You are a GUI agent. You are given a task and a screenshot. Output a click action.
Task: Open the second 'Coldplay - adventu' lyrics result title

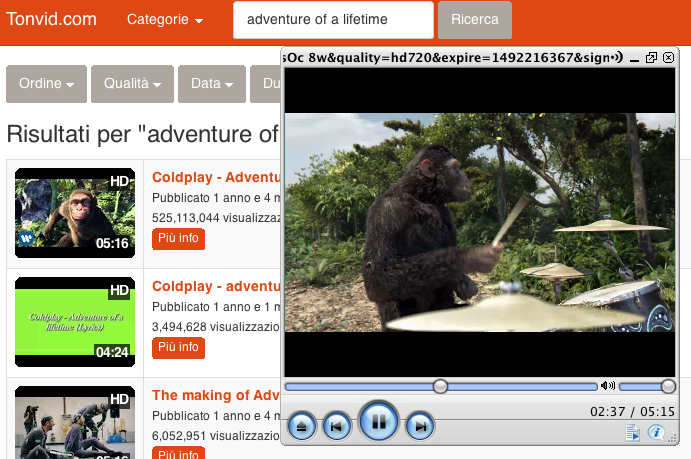coord(216,286)
